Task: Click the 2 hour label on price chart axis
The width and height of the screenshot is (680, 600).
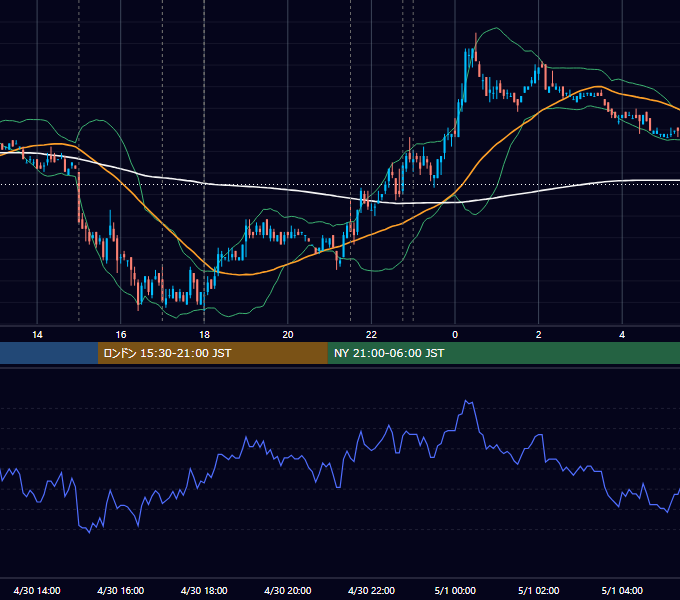Action: [x=539, y=335]
